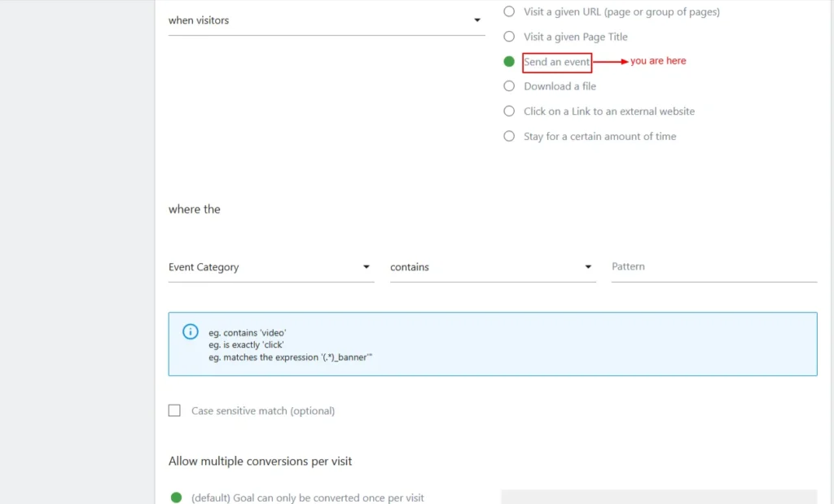This screenshot has width=834, height=504.
Task: Click the info icon in the blue hint box
Action: click(190, 331)
